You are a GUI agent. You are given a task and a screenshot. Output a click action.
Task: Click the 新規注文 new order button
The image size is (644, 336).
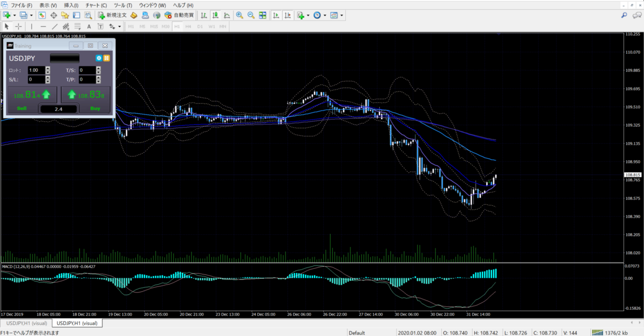[x=112, y=15]
